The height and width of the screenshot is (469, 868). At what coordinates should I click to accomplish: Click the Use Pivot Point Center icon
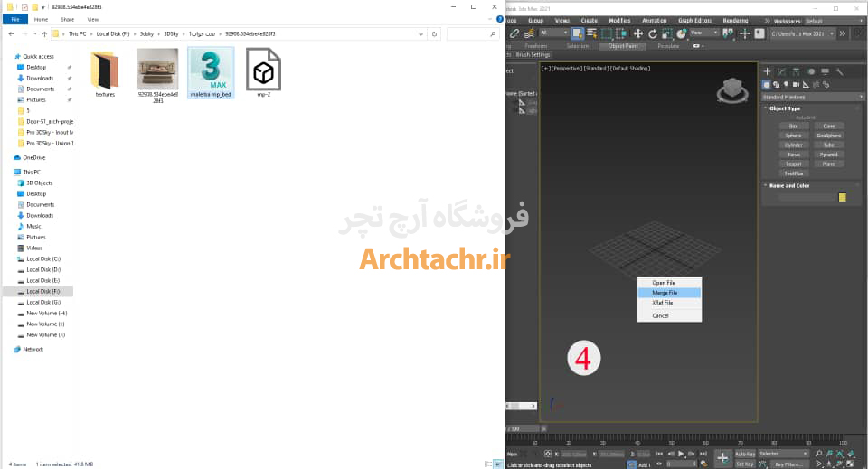728,33
